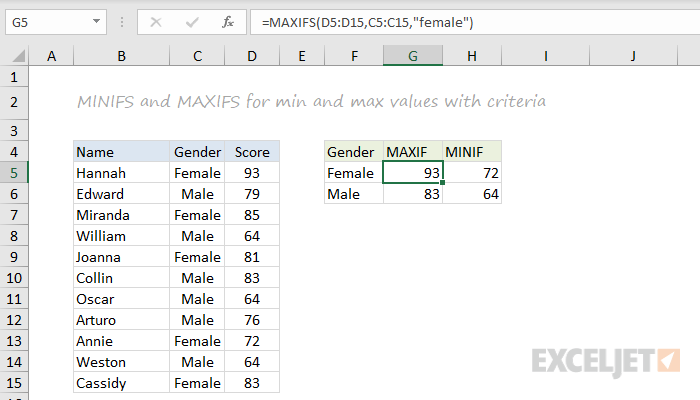The image size is (700, 400).
Task: Click male MAXIF cell G6 showing 83
Action: click(413, 194)
